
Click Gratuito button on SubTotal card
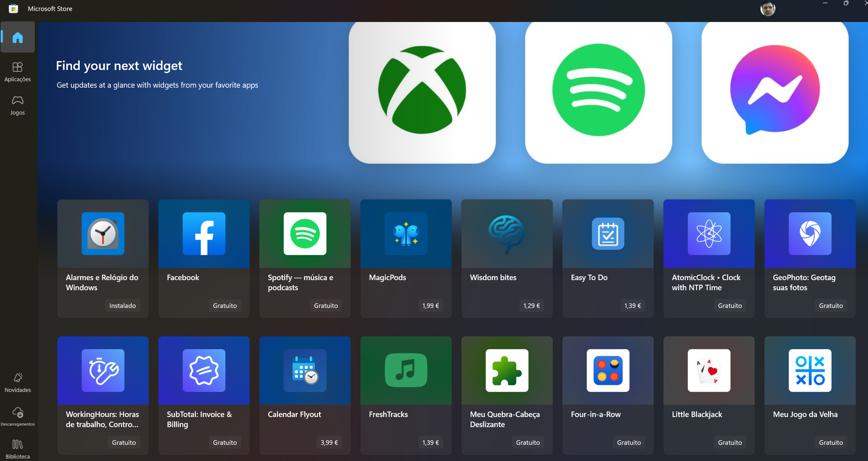point(225,442)
